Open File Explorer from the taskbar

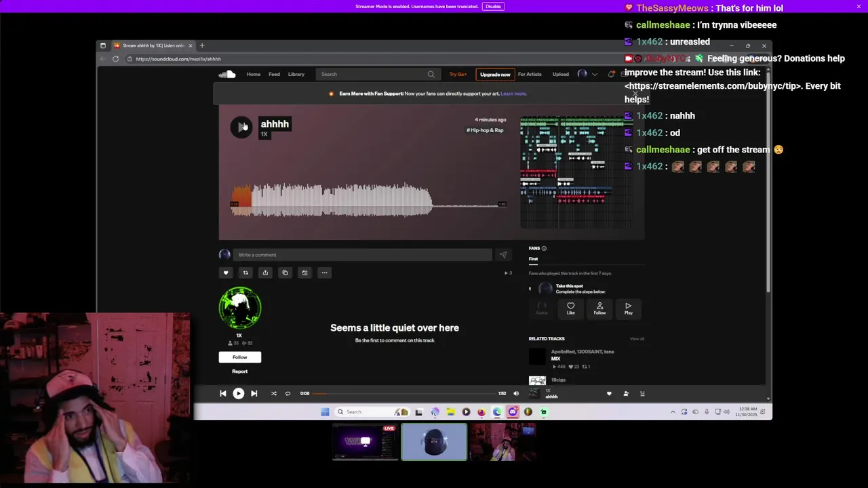[x=450, y=411]
